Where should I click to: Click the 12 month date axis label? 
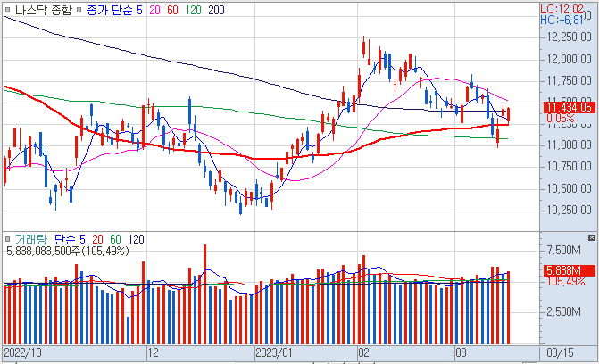tap(153, 352)
